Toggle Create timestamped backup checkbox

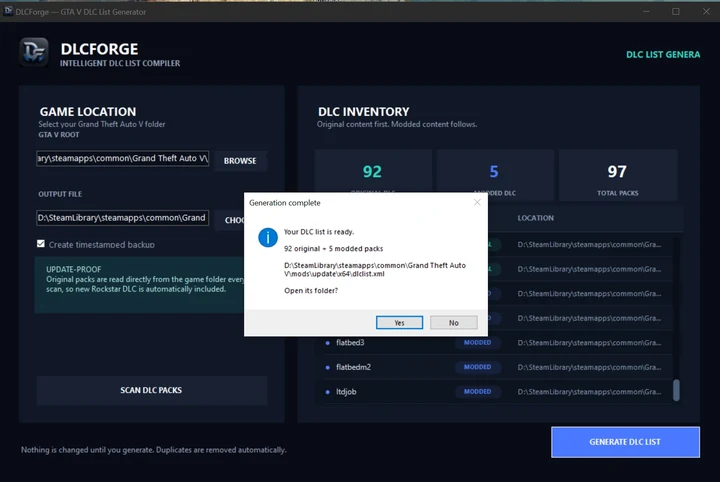[41, 244]
